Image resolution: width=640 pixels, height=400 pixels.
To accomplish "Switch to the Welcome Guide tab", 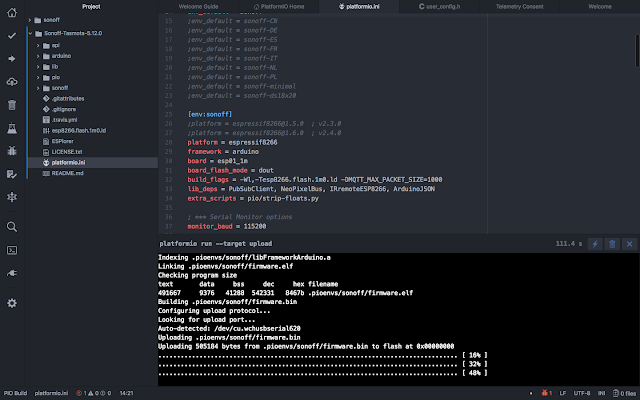I will pyautogui.click(x=198, y=7).
